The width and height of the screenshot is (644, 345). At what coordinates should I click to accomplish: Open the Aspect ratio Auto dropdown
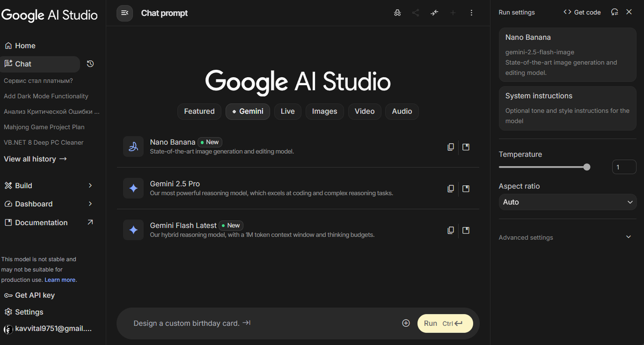coord(568,202)
